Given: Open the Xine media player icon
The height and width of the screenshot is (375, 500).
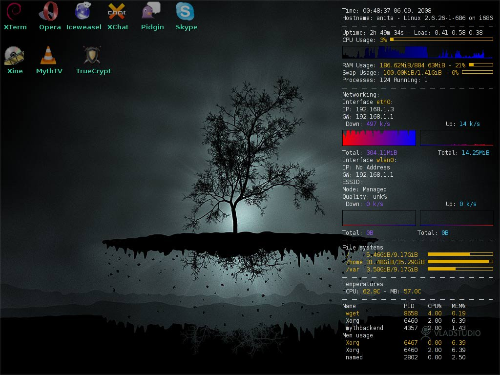Looking at the screenshot, I should [x=14, y=55].
